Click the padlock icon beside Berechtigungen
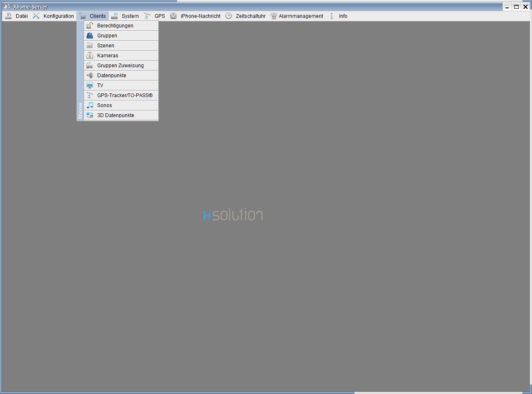Viewport: 532px width, 394px height. (89, 26)
